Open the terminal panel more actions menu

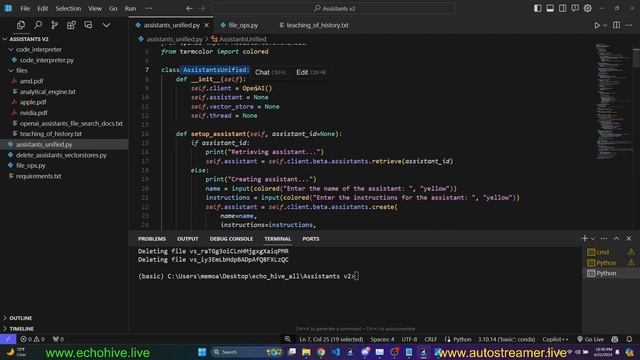coord(604,238)
